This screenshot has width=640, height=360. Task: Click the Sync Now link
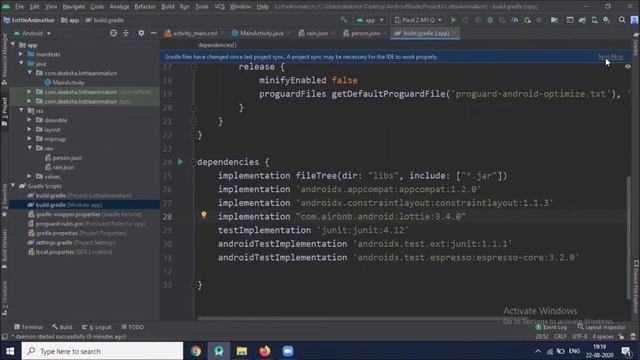tap(611, 56)
